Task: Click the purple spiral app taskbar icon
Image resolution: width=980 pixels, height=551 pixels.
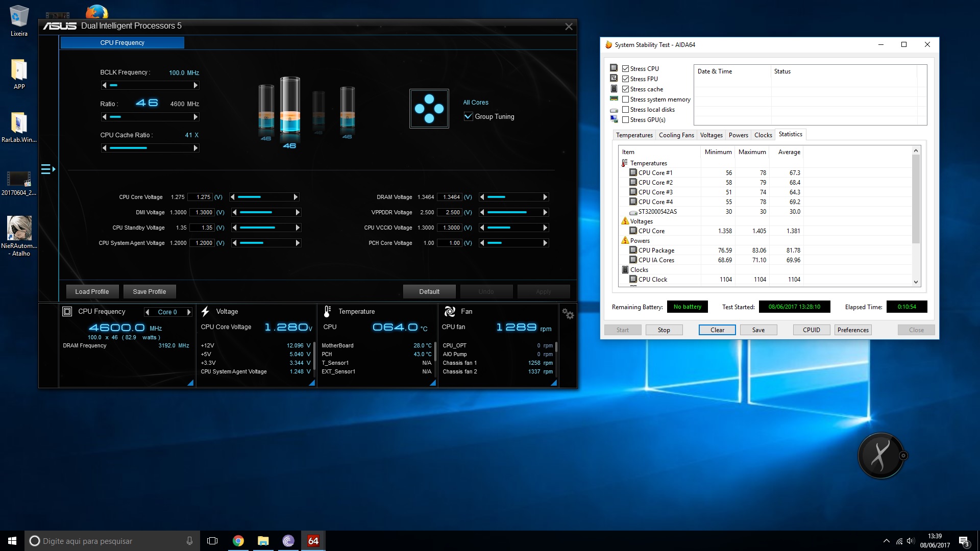Action: [288, 541]
